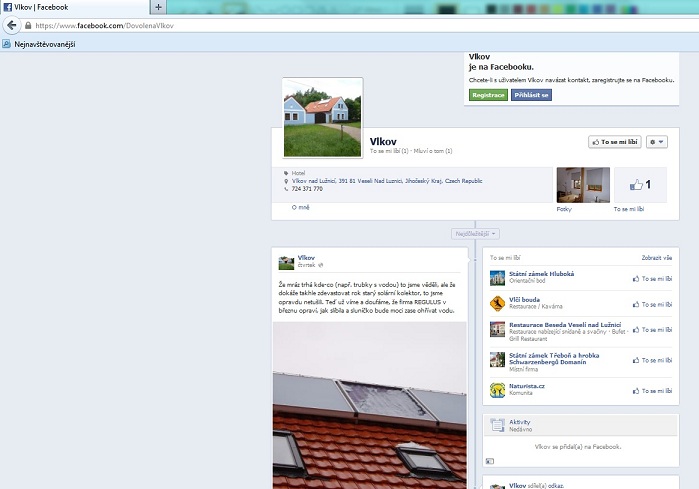The height and width of the screenshot is (489, 699).
Task: Select the Vlkov | Facebook browser tab
Action: [75, 7]
